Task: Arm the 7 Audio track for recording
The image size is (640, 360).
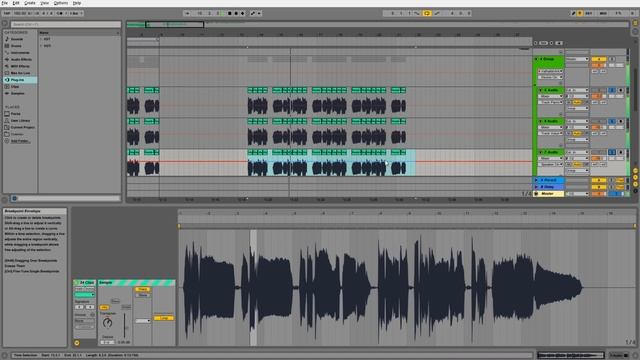Action: click(x=621, y=152)
